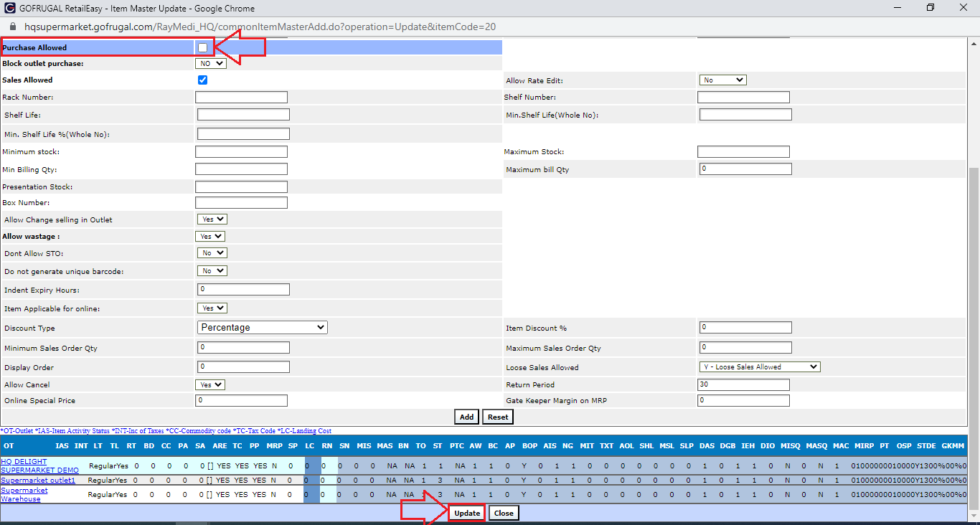Focus the Min Billing Qty field
This screenshot has height=525, width=980.
(x=241, y=169)
